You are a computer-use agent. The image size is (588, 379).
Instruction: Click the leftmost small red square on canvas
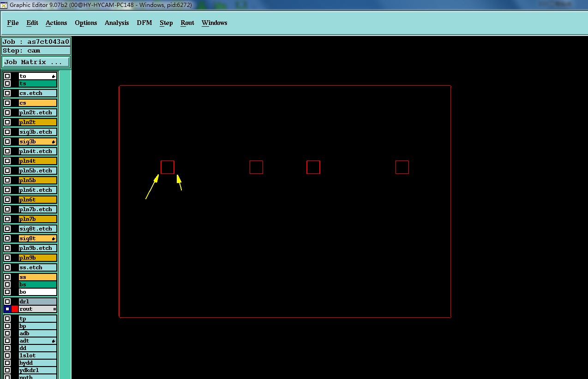(x=168, y=167)
